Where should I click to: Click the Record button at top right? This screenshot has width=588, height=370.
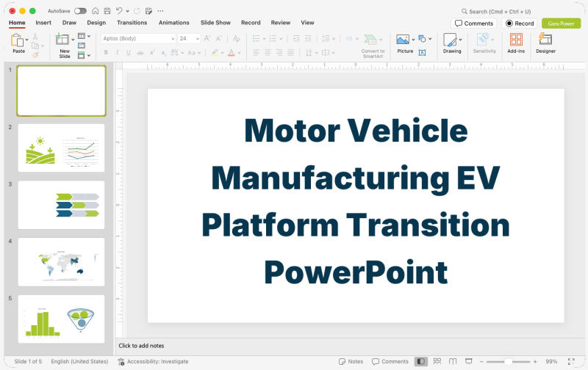(x=520, y=23)
